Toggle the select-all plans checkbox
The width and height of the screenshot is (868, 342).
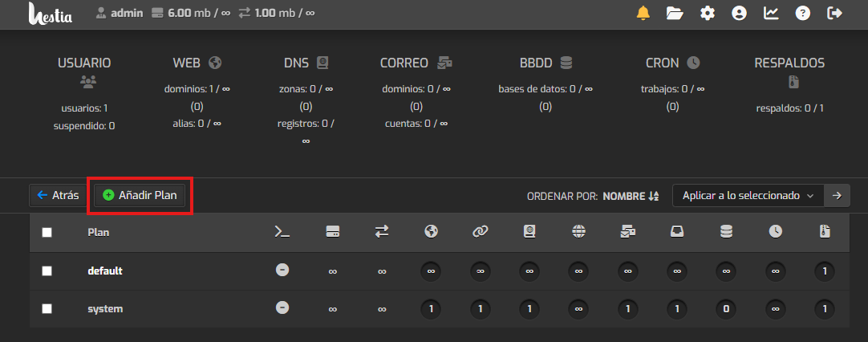(47, 232)
